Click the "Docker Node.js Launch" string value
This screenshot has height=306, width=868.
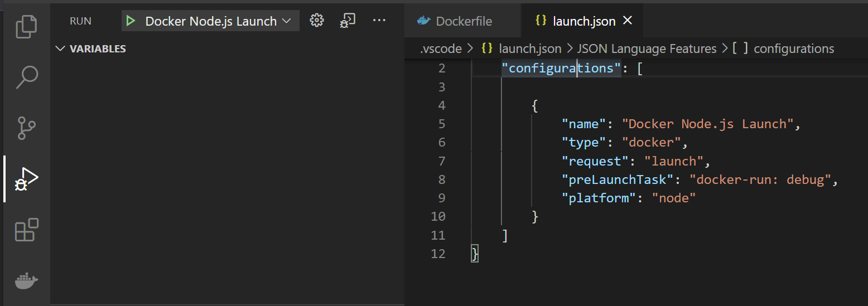point(707,124)
